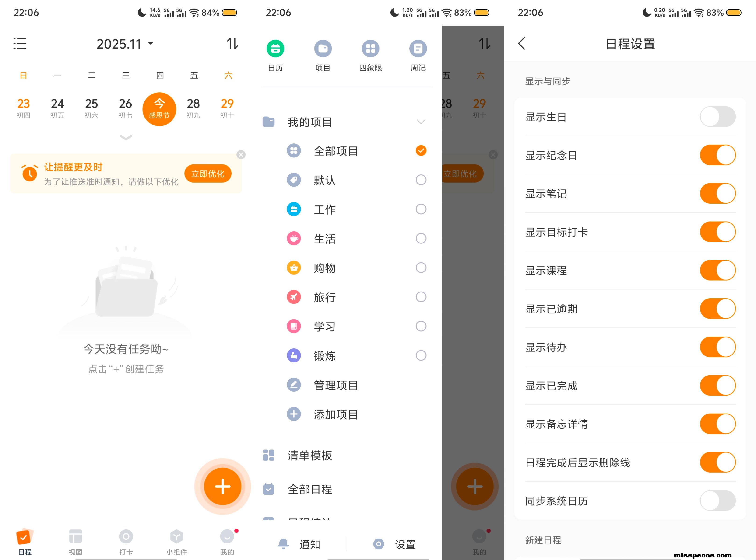Screen dimensions: 756x560
Task: Select the 工作 project radio button
Action: [421, 209]
